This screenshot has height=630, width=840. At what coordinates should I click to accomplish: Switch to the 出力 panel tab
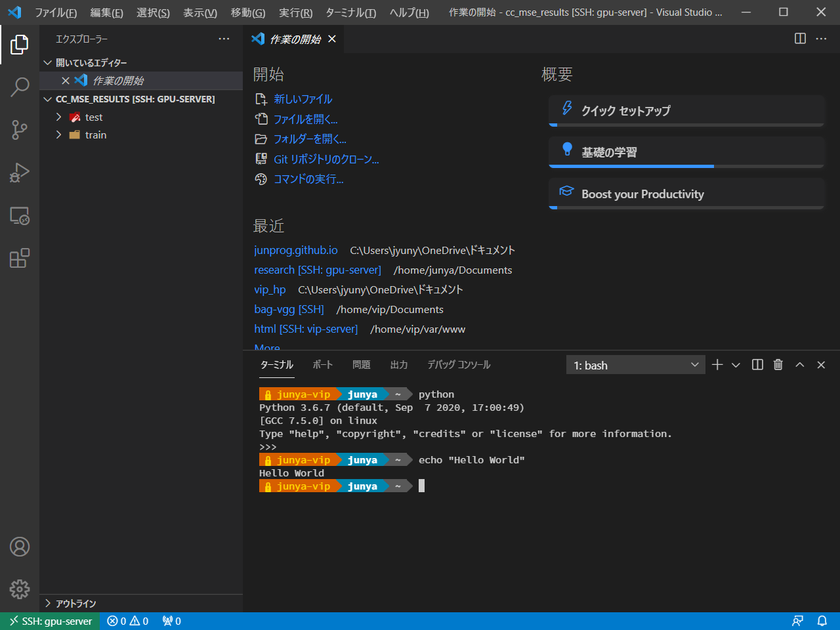(x=399, y=365)
